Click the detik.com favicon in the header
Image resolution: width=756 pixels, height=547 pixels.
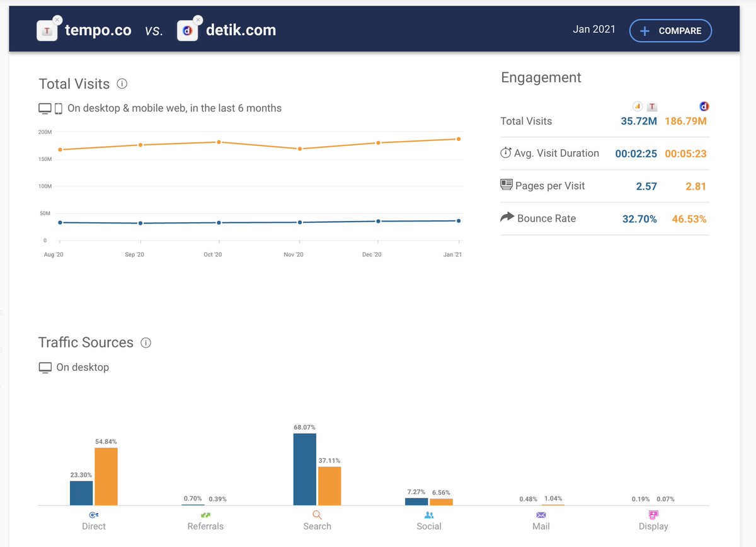coord(187,31)
